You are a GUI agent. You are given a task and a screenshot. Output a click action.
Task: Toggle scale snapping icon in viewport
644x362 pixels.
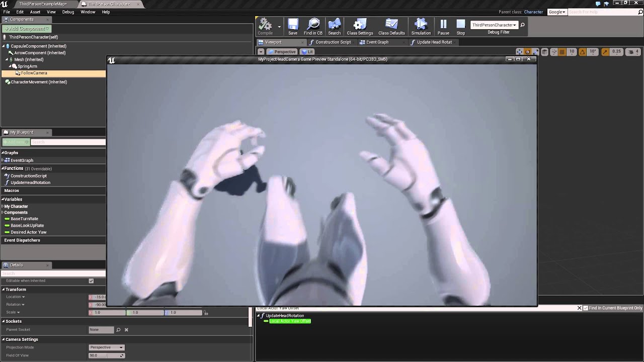pos(605,52)
